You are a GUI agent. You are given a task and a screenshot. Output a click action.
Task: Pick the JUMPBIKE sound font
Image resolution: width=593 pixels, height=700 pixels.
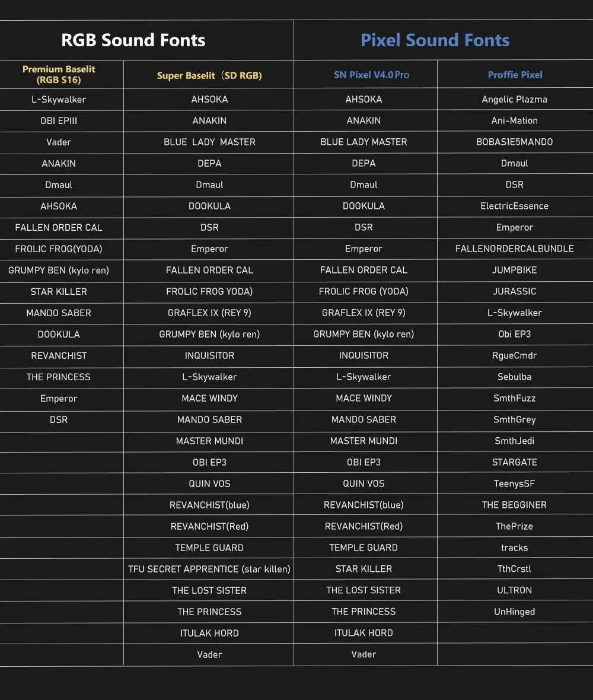[x=514, y=270]
